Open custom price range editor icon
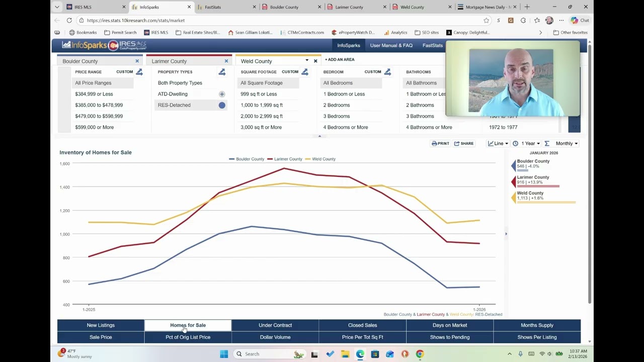644x362 pixels. pos(139,72)
